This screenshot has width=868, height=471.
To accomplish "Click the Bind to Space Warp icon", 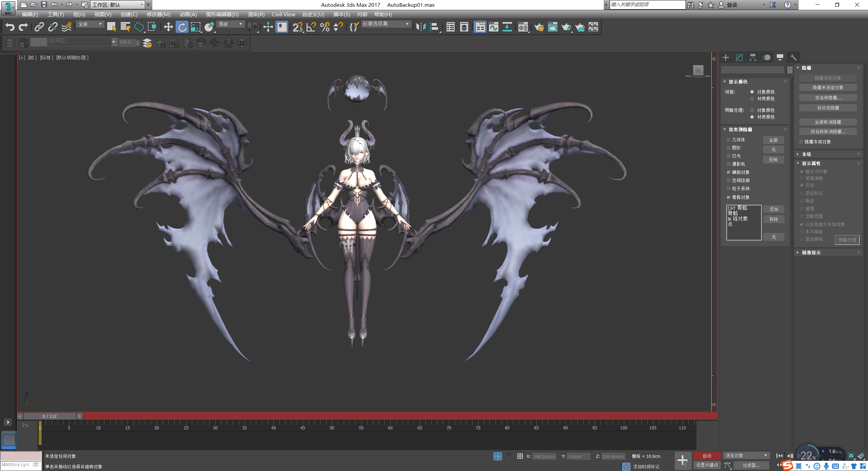I will point(66,27).
